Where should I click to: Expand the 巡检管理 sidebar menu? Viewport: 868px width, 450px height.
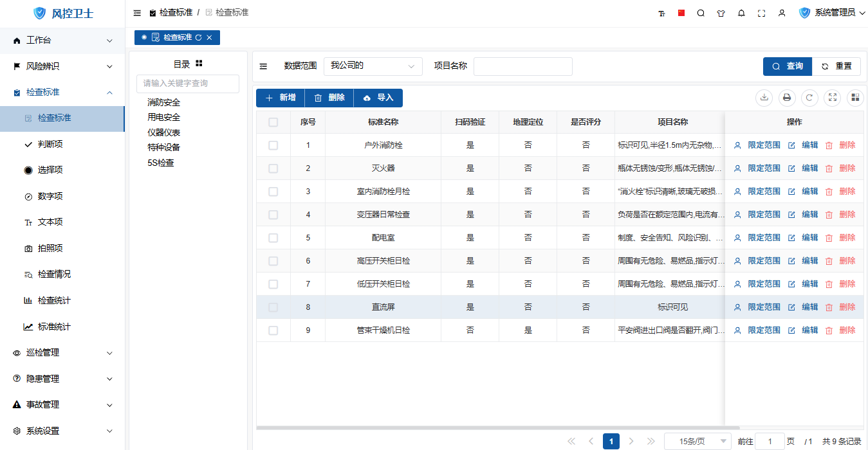62,353
